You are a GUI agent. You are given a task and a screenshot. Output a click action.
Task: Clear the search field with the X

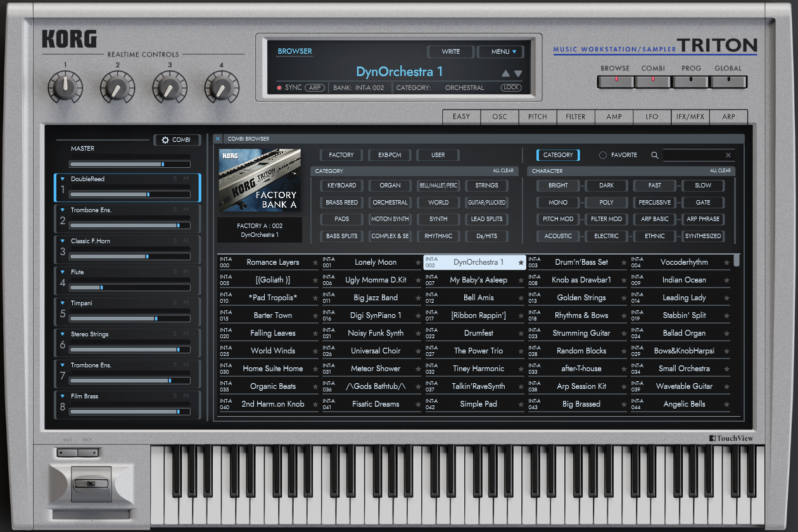click(728, 155)
